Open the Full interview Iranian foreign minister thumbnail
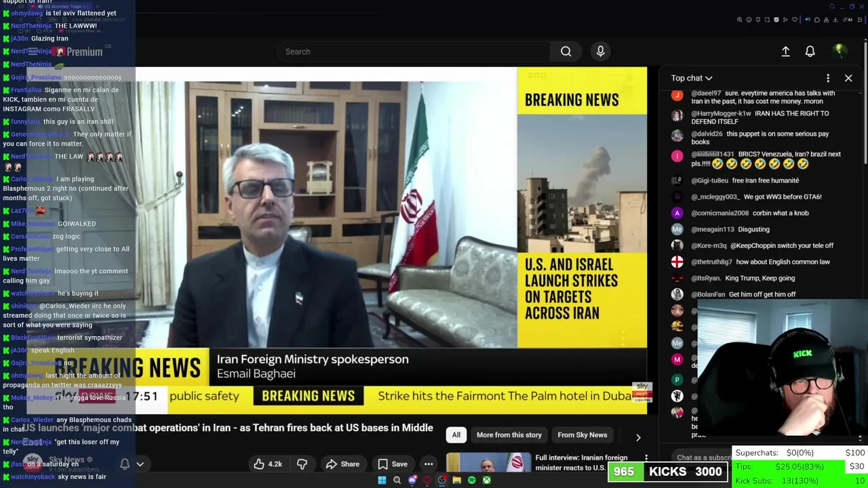Viewport: 868px width, 488px height. click(488, 463)
